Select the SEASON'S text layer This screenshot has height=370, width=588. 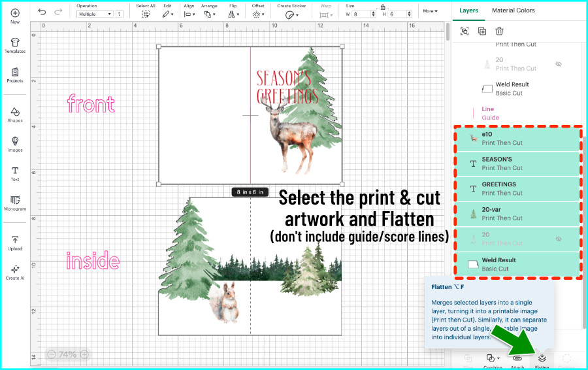coord(518,163)
